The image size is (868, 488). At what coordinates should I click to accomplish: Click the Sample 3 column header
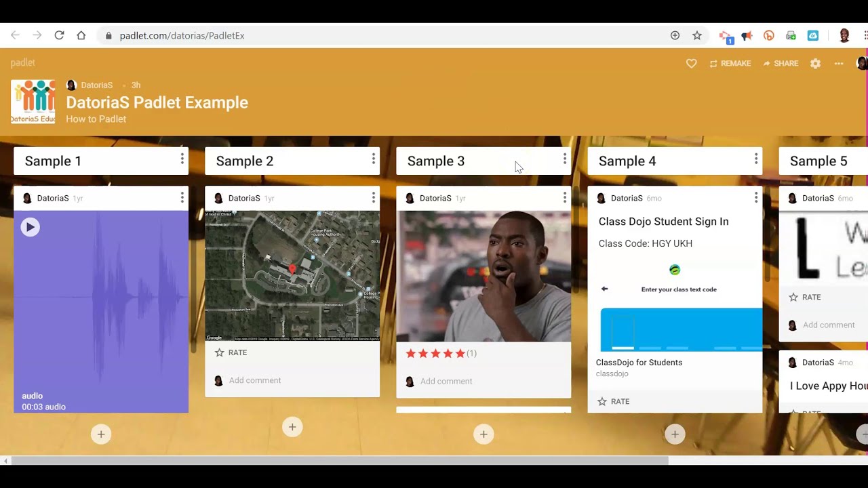[484, 161]
